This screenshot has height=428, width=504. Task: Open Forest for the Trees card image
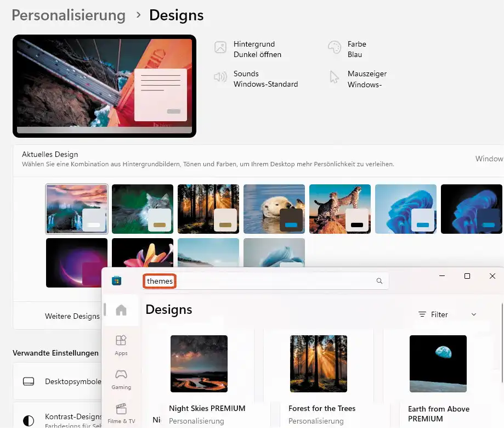click(319, 364)
